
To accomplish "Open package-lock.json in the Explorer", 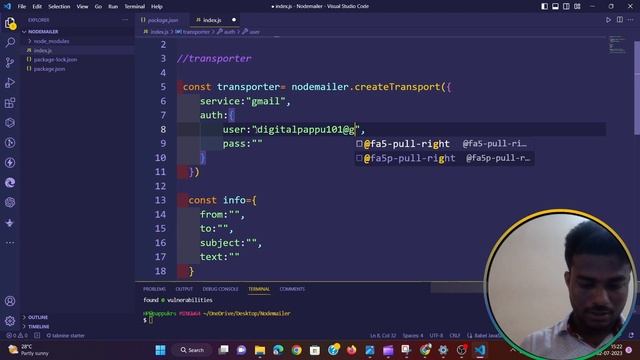I will [56, 60].
